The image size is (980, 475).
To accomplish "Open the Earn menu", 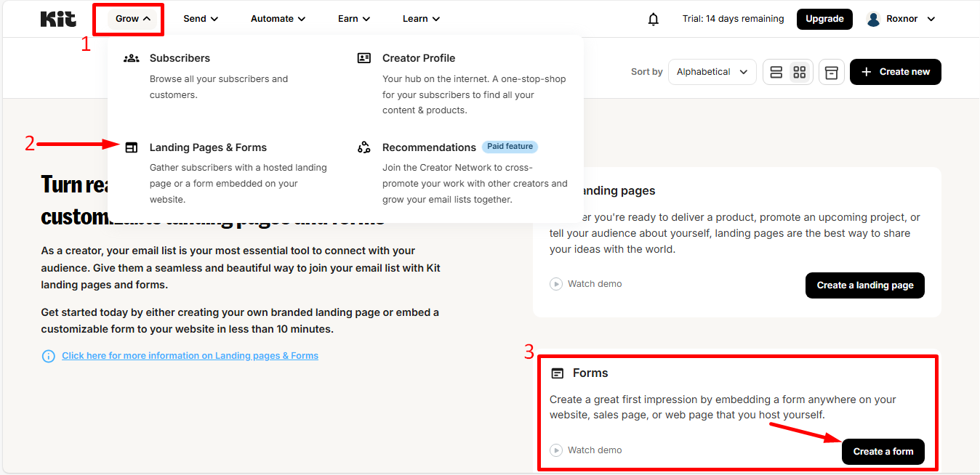I will click(x=354, y=19).
